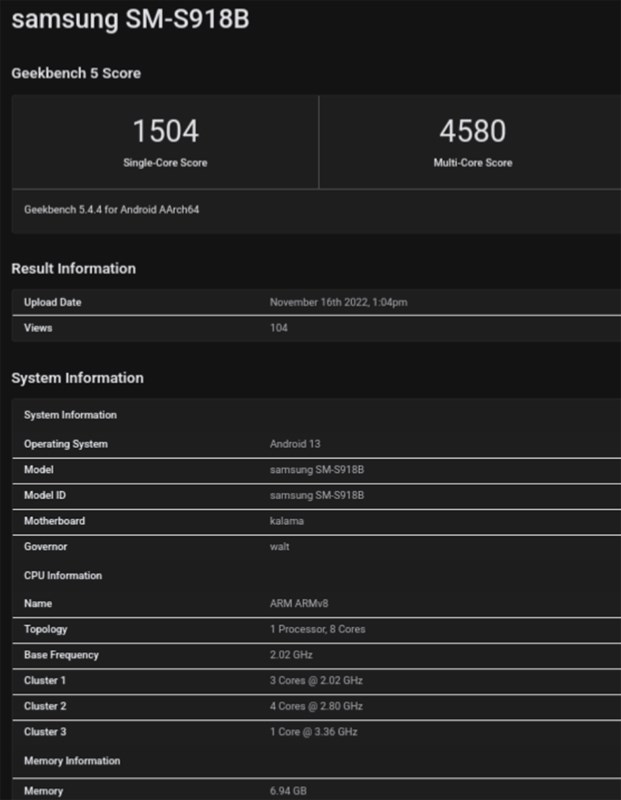
Task: Click the 'Views' row label
Action: tap(38, 328)
